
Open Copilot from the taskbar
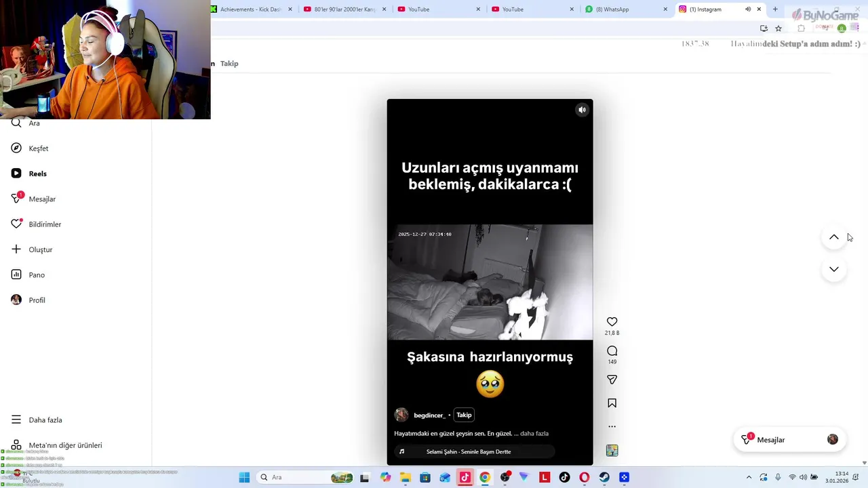(386, 478)
